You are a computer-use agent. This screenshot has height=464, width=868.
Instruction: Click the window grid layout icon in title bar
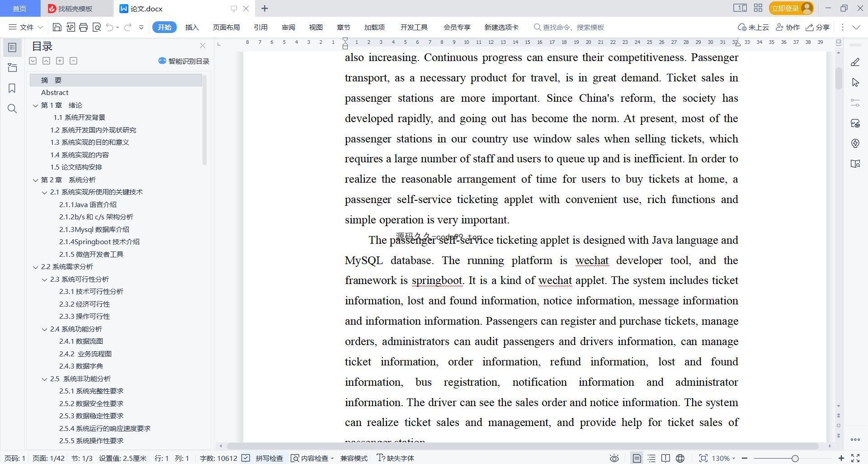[x=758, y=8]
